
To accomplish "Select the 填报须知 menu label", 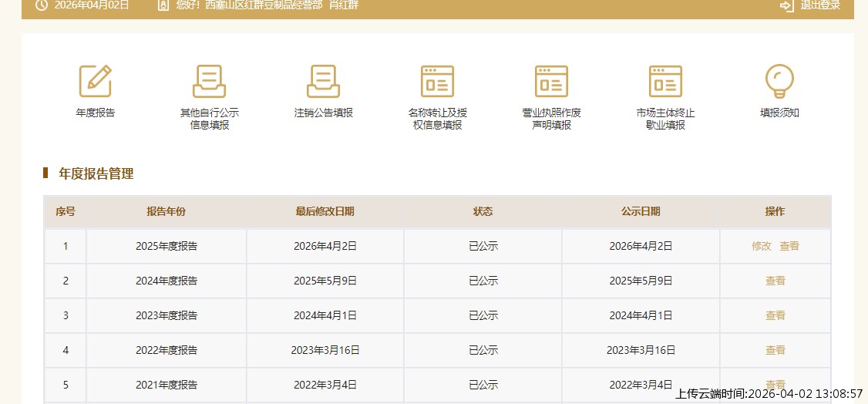I will tap(779, 113).
